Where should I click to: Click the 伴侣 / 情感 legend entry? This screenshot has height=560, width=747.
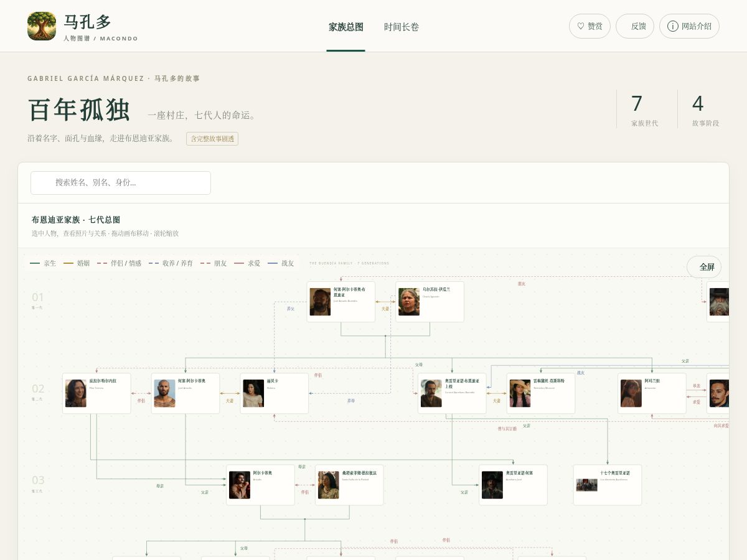(x=119, y=263)
